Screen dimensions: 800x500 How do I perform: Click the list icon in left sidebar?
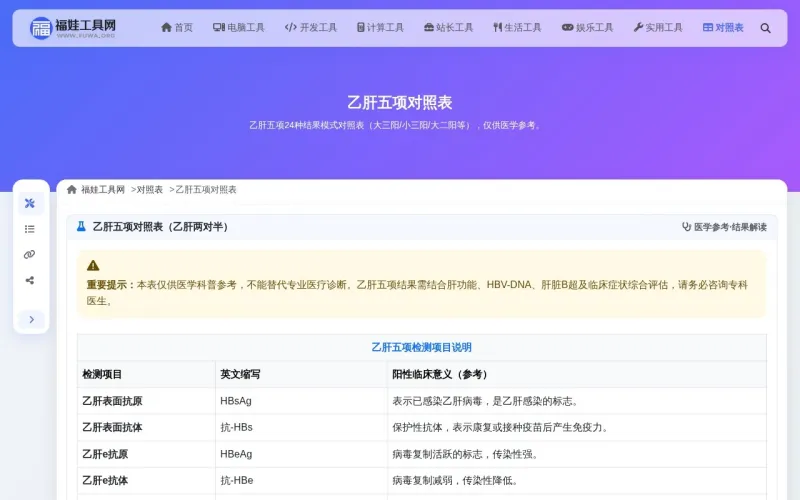coord(30,229)
